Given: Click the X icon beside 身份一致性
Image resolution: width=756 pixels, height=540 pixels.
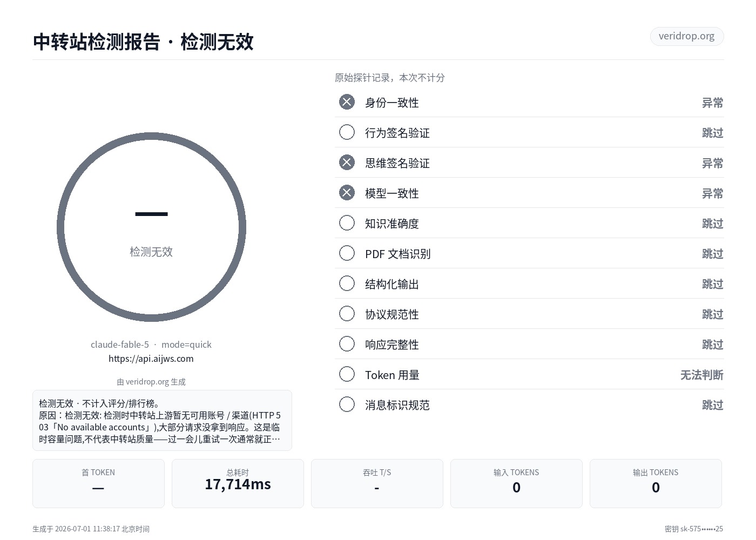Looking at the screenshot, I should click(x=347, y=102).
